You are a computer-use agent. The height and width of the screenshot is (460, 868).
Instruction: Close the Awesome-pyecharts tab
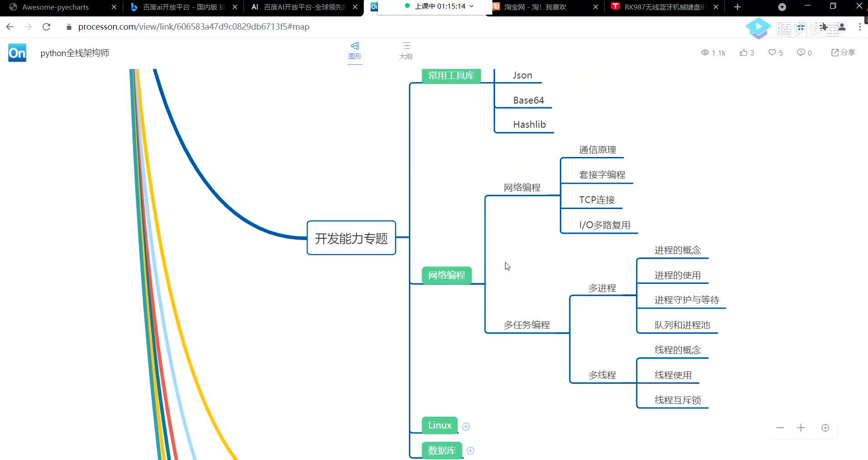114,7
